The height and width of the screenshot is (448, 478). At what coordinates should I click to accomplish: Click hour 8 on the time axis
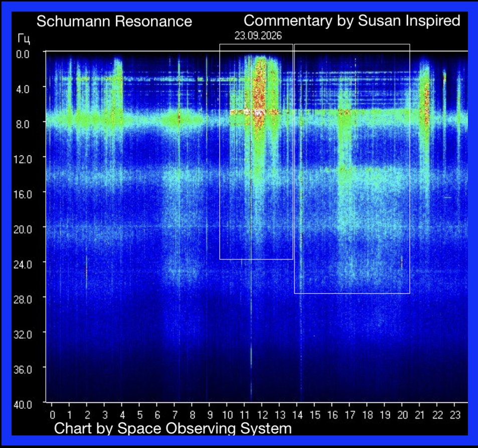(193, 415)
